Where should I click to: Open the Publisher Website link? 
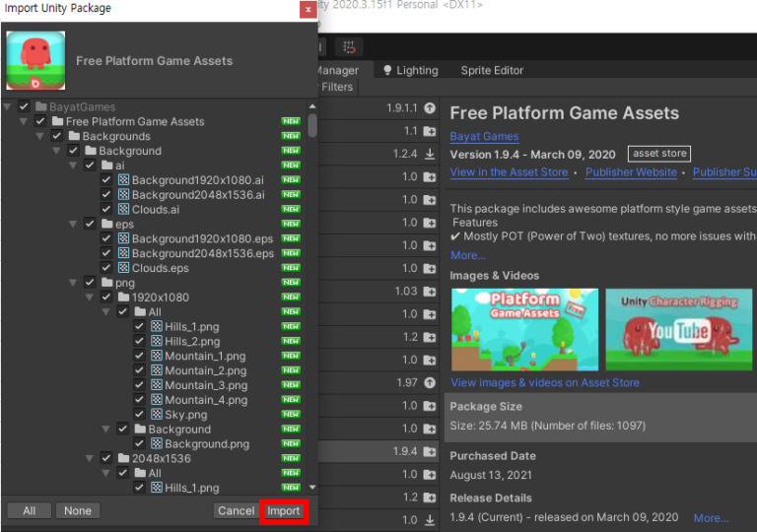pyautogui.click(x=631, y=172)
